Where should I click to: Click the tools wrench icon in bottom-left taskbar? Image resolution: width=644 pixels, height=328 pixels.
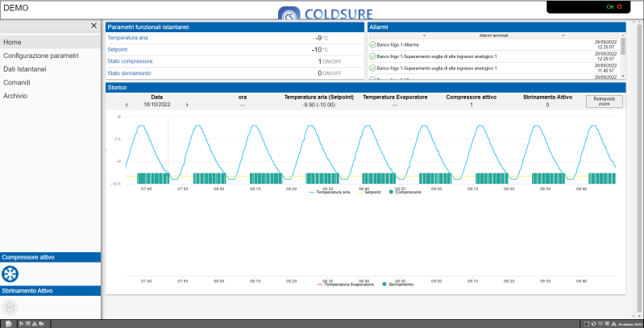[28, 323]
